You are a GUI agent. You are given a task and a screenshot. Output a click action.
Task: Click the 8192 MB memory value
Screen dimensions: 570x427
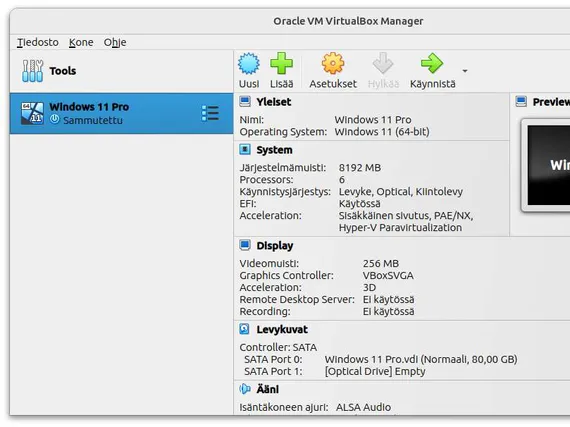tap(360, 168)
